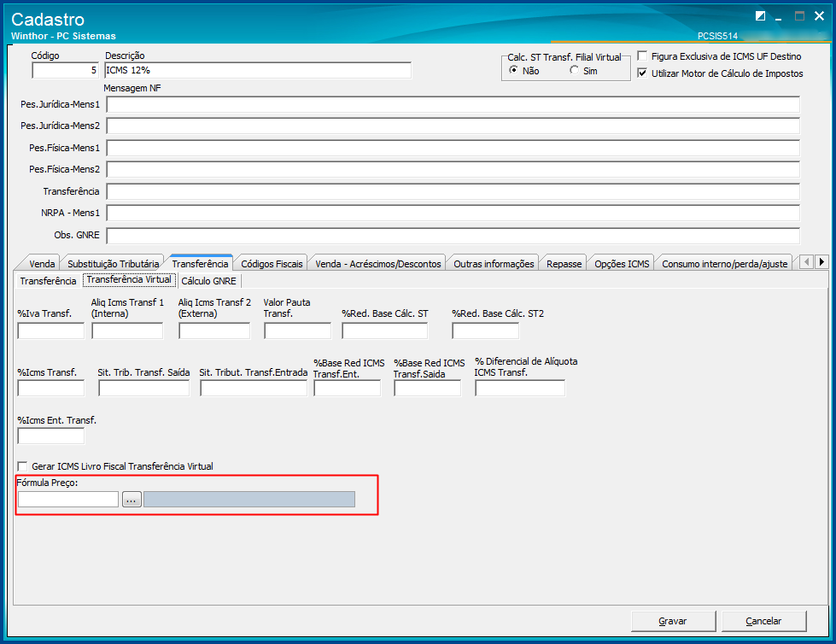Screen dimensions: 836x644
Task: Click Sit. Tribut. Transf.Entrada field
Action: point(254,388)
